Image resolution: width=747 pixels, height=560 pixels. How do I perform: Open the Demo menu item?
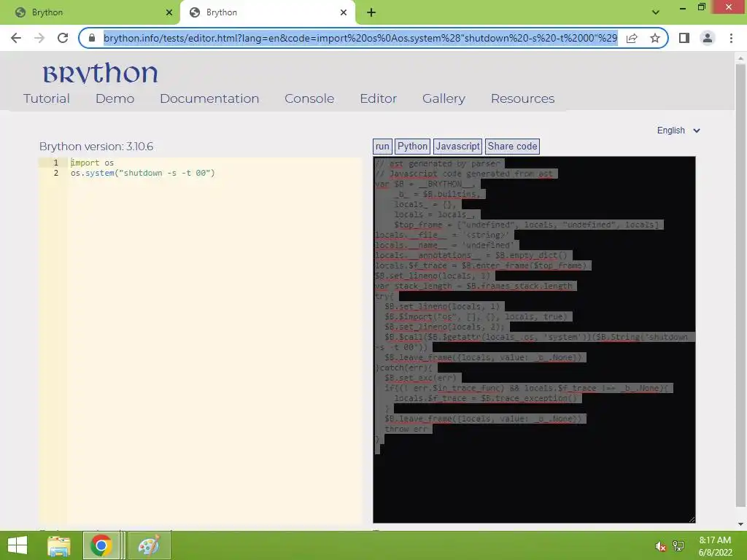115,98
